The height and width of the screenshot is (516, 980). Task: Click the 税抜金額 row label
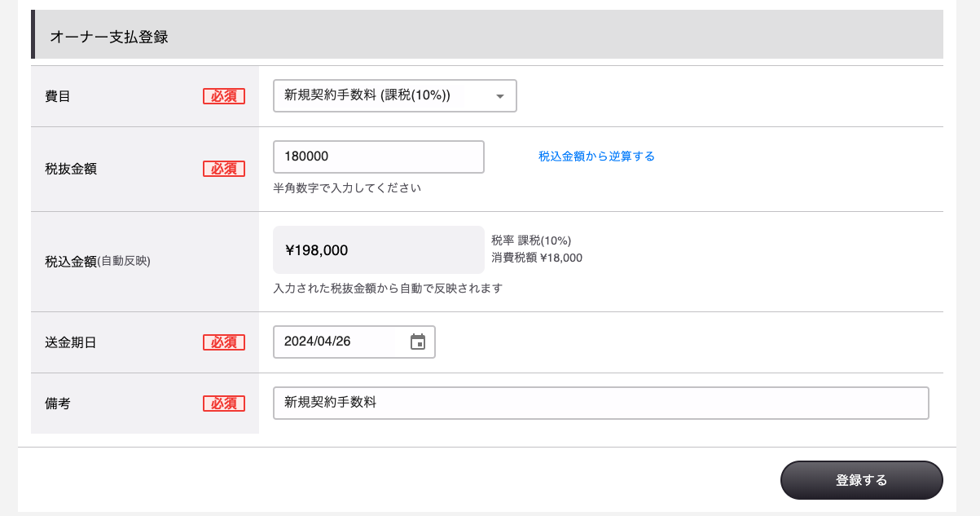(x=71, y=169)
